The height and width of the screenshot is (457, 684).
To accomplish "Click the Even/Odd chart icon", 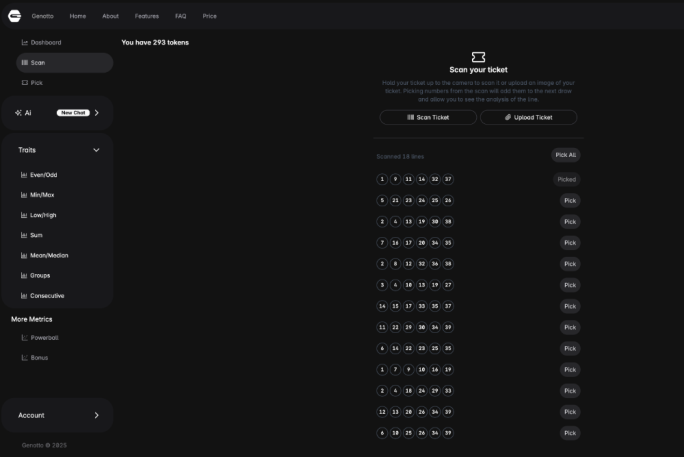I will pos(24,175).
